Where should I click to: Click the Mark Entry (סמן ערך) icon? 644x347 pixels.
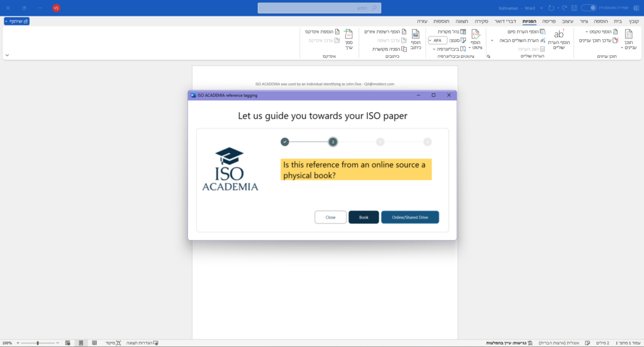click(x=348, y=35)
